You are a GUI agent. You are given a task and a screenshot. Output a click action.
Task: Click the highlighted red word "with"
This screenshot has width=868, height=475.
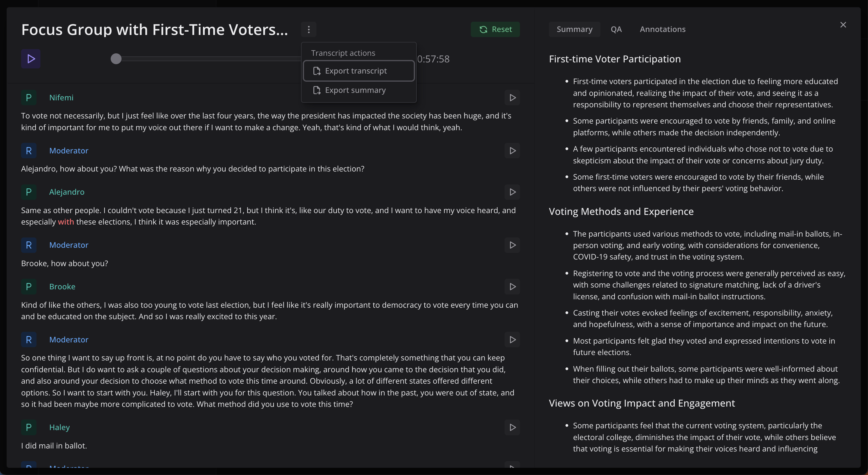pyautogui.click(x=66, y=222)
